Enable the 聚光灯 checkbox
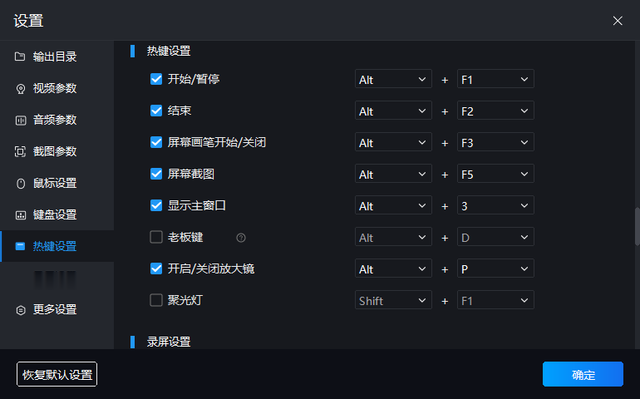Image resolution: width=640 pixels, height=399 pixels. 156,300
